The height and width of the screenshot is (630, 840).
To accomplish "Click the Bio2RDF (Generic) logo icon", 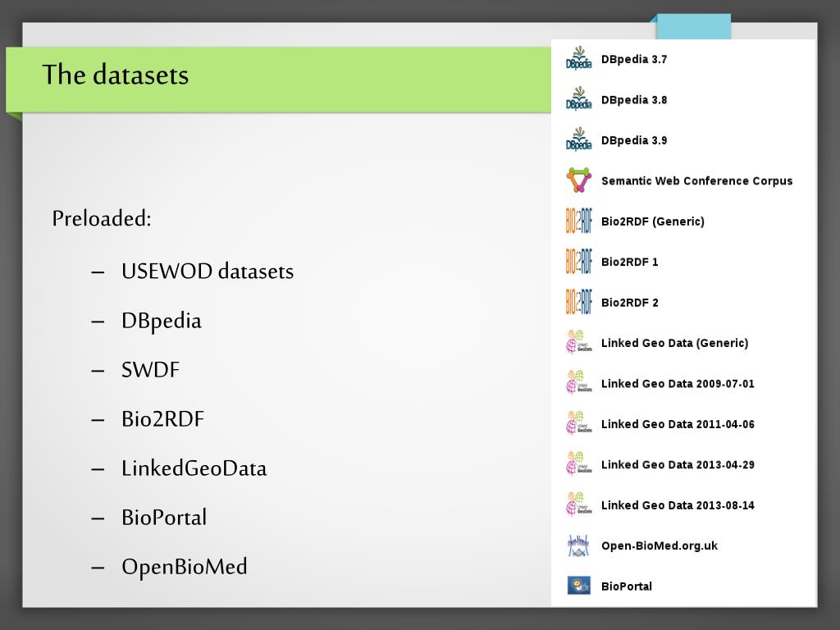I will 578,221.
